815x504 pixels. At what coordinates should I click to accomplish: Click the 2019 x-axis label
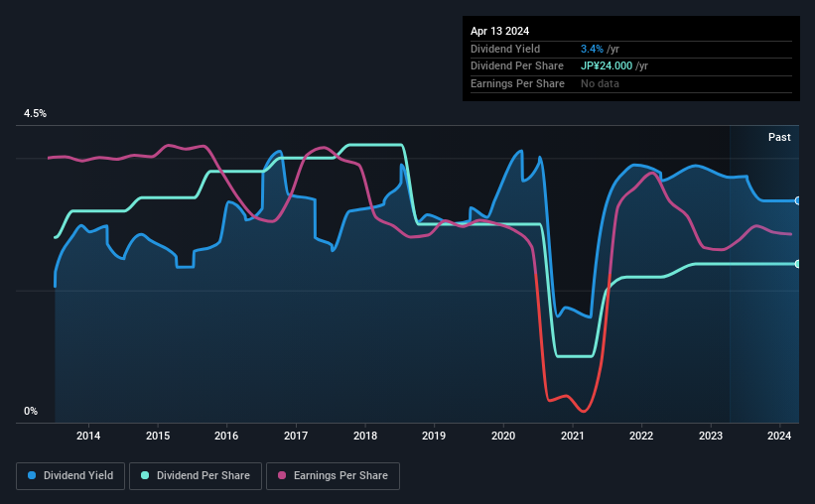pos(434,436)
